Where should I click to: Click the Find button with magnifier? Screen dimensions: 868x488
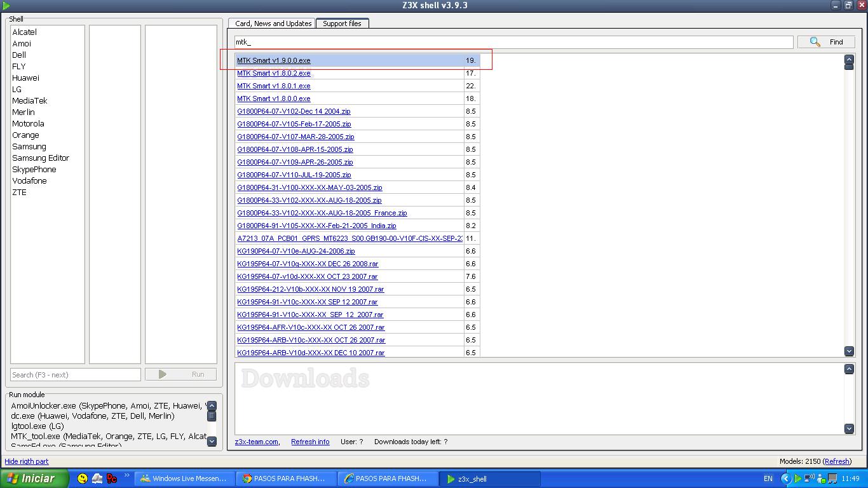pos(825,42)
